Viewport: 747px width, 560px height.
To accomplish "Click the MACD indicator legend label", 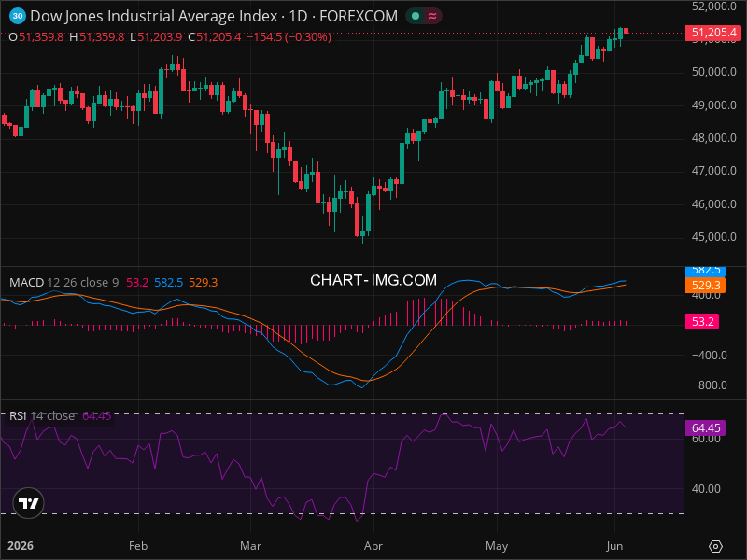I will point(27,283).
